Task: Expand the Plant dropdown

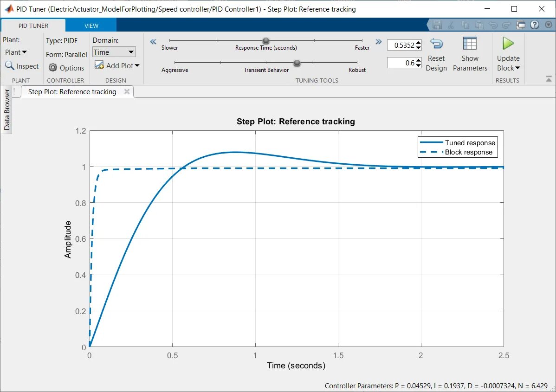Action: click(16, 52)
